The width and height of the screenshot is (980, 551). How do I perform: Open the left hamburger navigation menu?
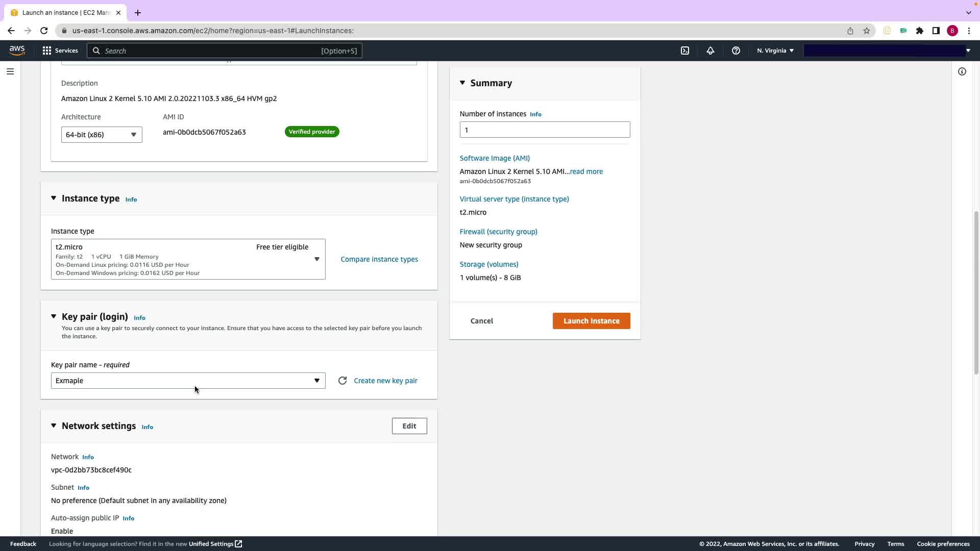pos(10,71)
